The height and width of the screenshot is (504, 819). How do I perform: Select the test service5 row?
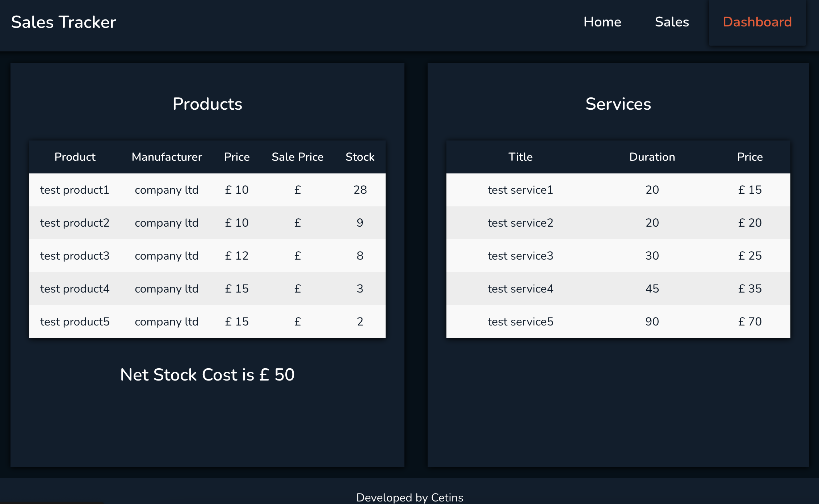617,322
